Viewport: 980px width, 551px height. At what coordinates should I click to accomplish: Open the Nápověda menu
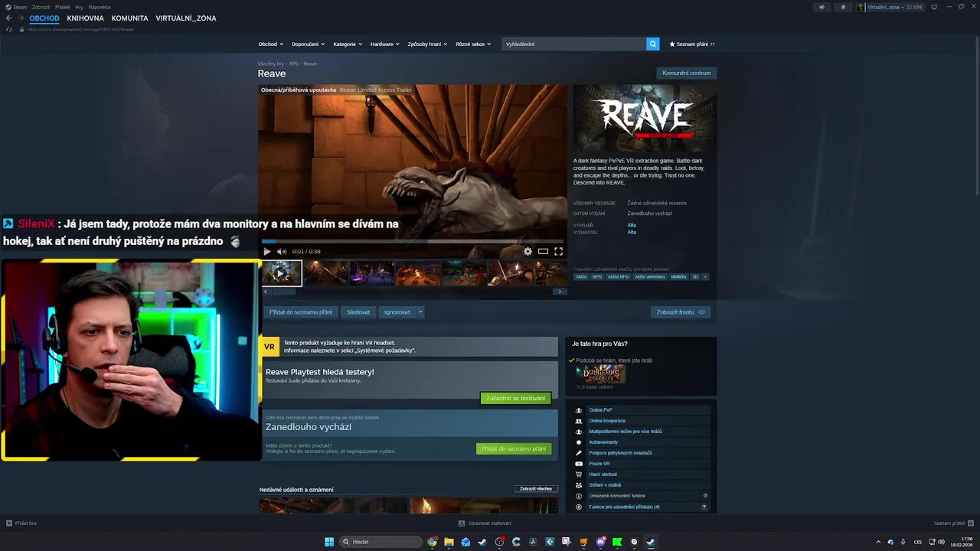[x=100, y=7]
